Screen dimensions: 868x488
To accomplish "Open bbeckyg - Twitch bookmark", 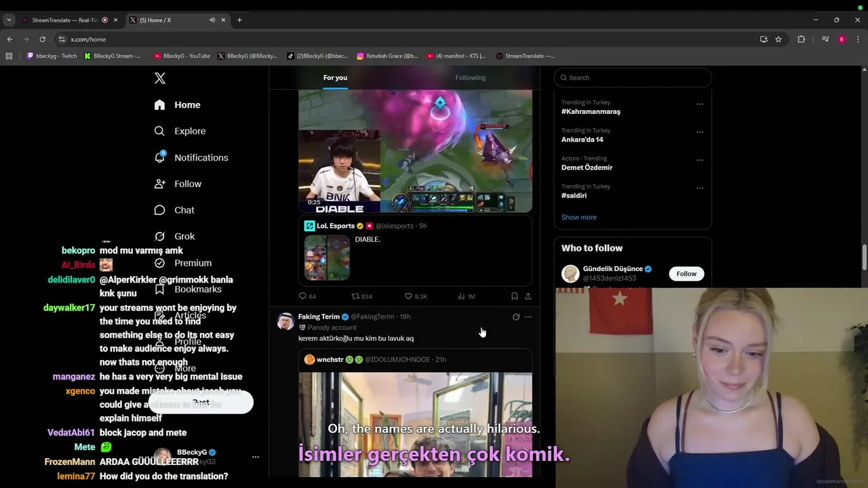I will click(x=52, y=56).
